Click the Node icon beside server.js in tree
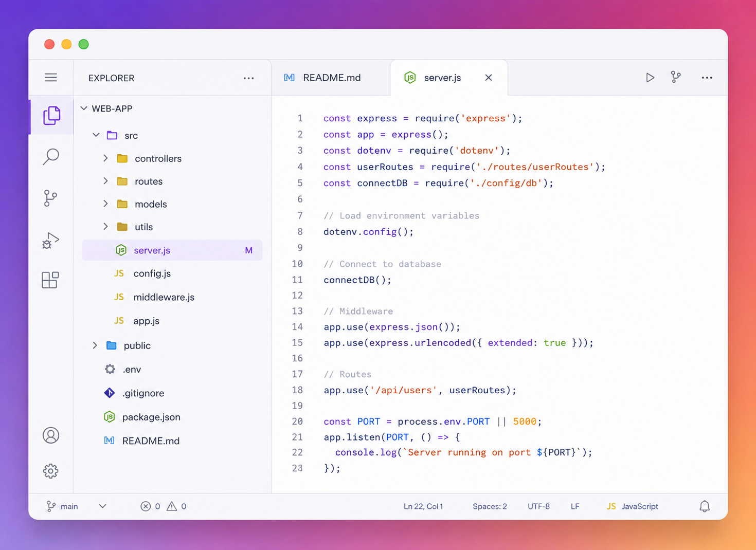The image size is (756, 550). (121, 250)
